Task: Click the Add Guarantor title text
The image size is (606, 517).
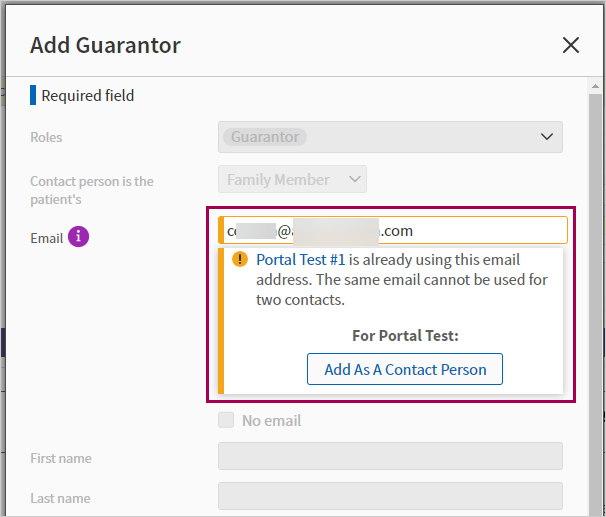Action: point(105,45)
